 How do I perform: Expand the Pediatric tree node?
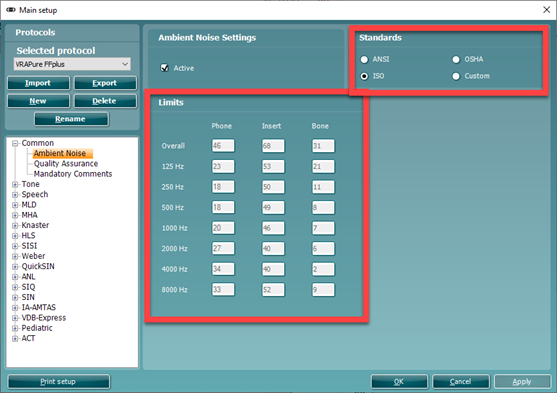tap(15, 329)
